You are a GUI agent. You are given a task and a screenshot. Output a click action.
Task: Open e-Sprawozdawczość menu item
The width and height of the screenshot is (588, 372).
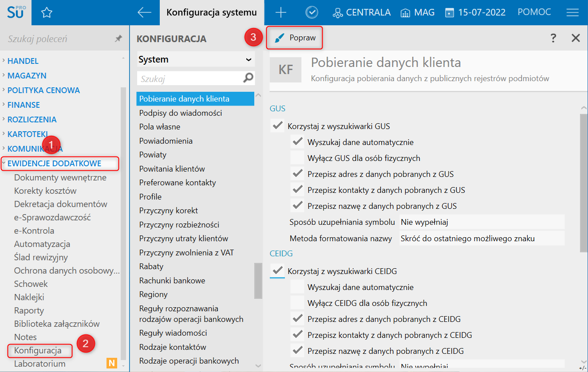click(52, 217)
